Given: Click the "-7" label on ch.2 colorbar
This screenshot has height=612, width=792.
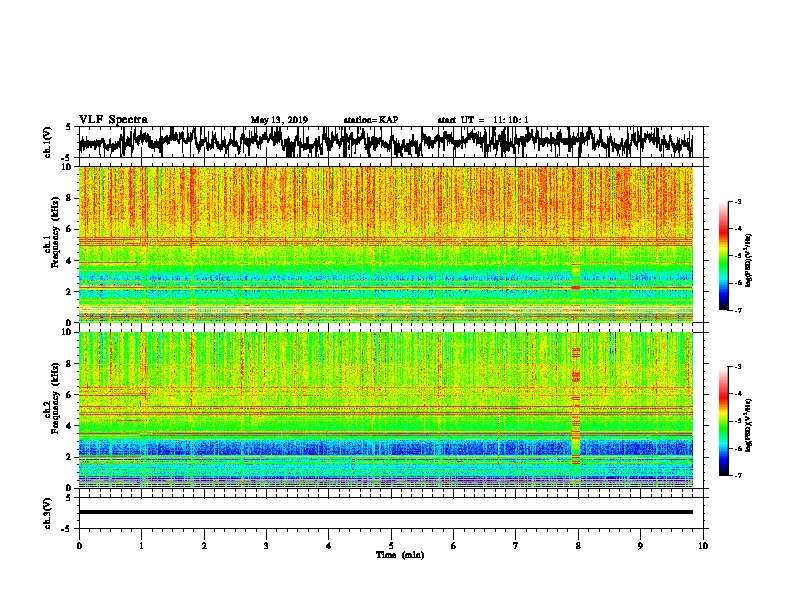Looking at the screenshot, I should coord(737,476).
